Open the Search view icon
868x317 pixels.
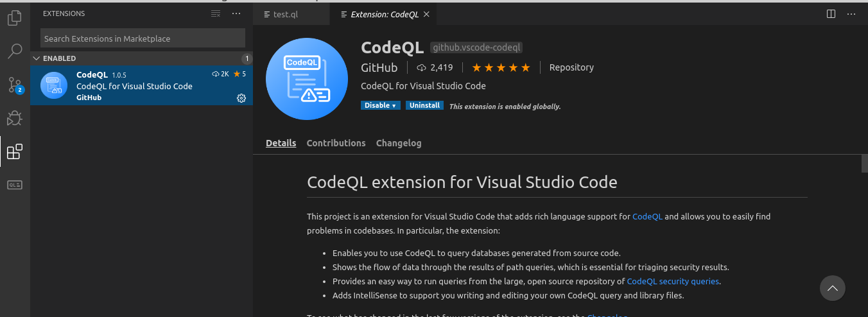click(x=14, y=51)
